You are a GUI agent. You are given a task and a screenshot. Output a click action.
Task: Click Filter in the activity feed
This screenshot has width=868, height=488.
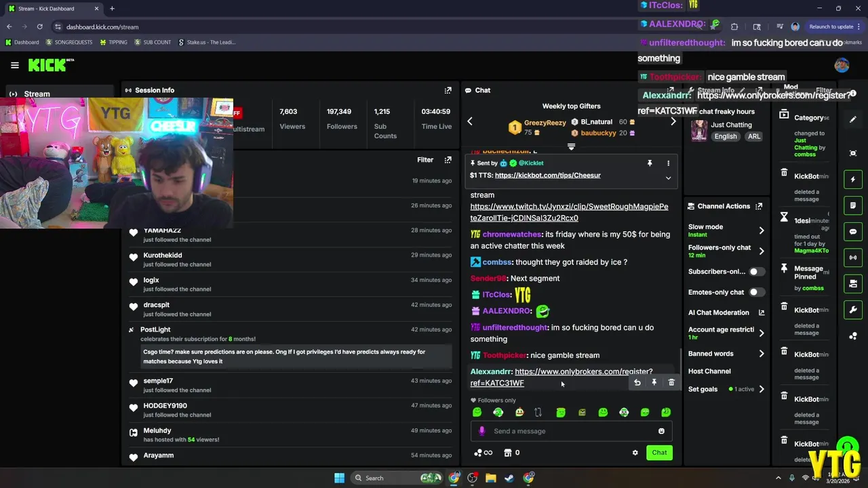coord(425,160)
